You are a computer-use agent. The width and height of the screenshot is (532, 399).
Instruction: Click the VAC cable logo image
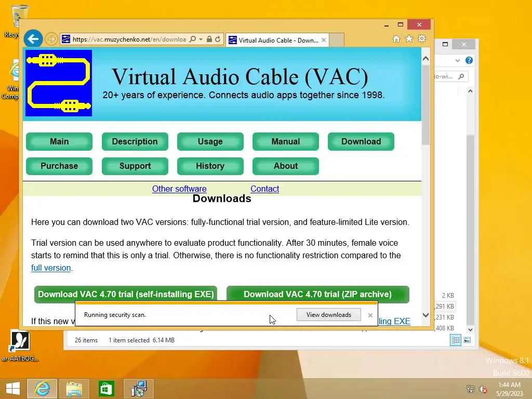coord(59,83)
